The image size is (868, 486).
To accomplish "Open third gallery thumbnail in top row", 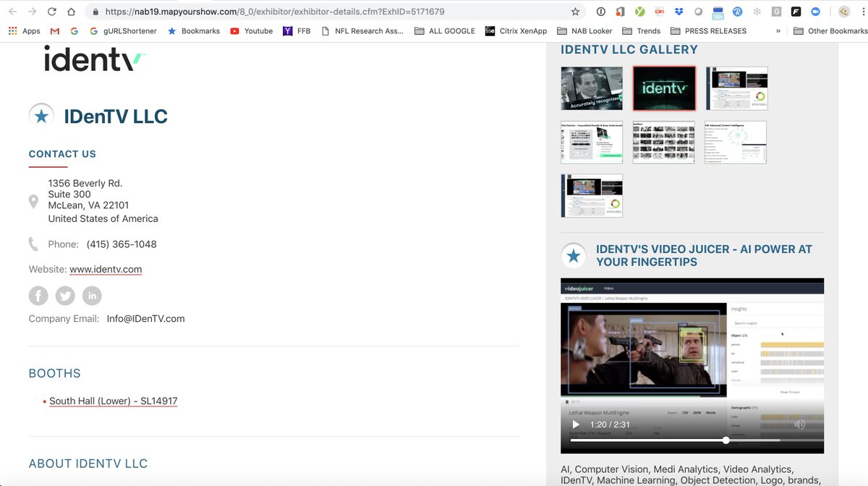I will pos(736,88).
